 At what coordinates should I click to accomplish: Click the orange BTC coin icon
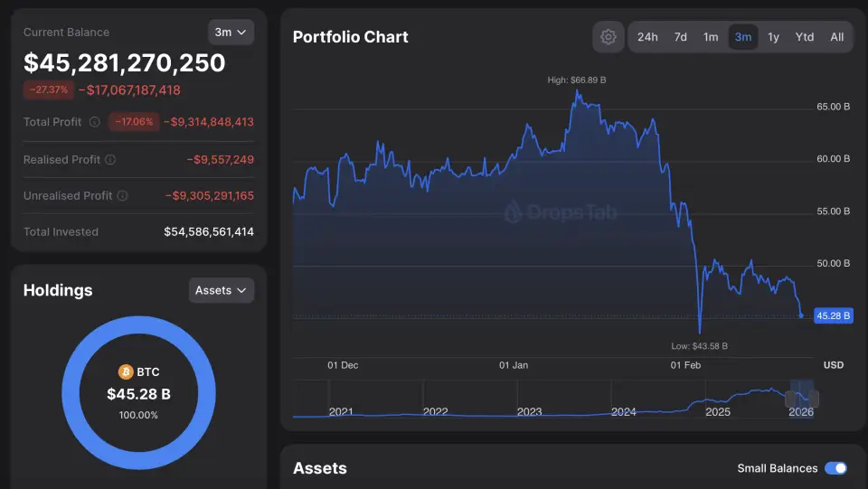(125, 371)
